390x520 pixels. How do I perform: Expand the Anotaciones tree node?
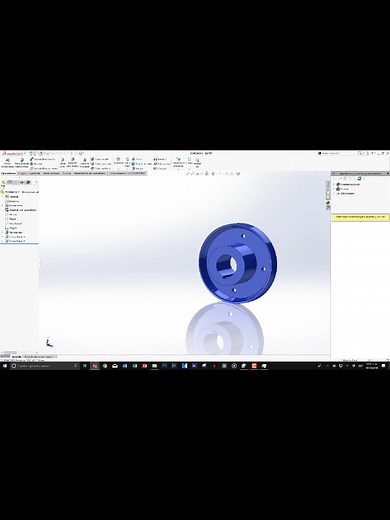[x=2, y=205]
